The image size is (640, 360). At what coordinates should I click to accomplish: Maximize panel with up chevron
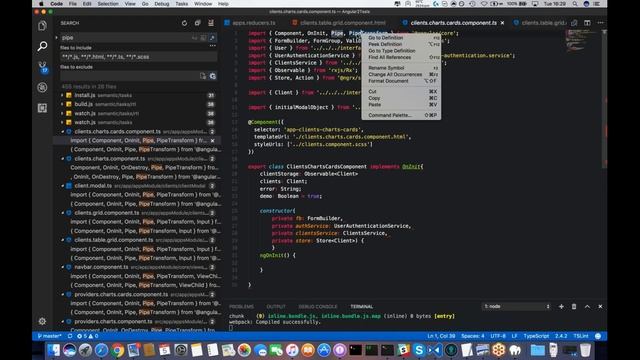coord(587,307)
